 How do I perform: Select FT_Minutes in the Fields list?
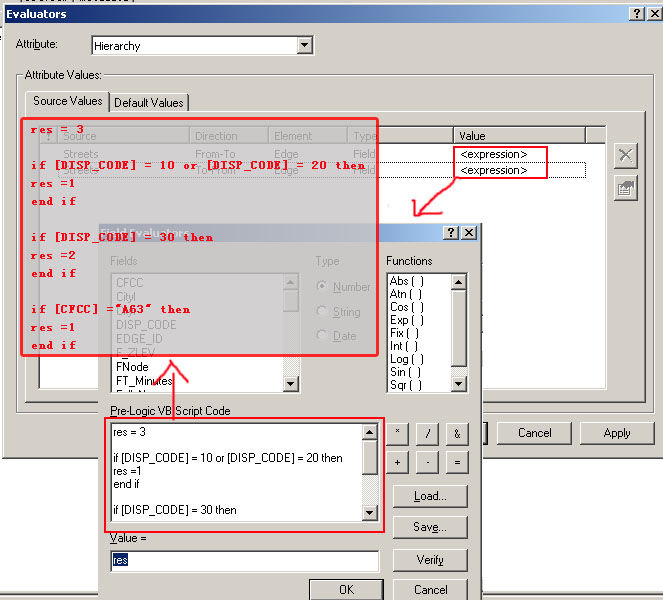point(144,381)
